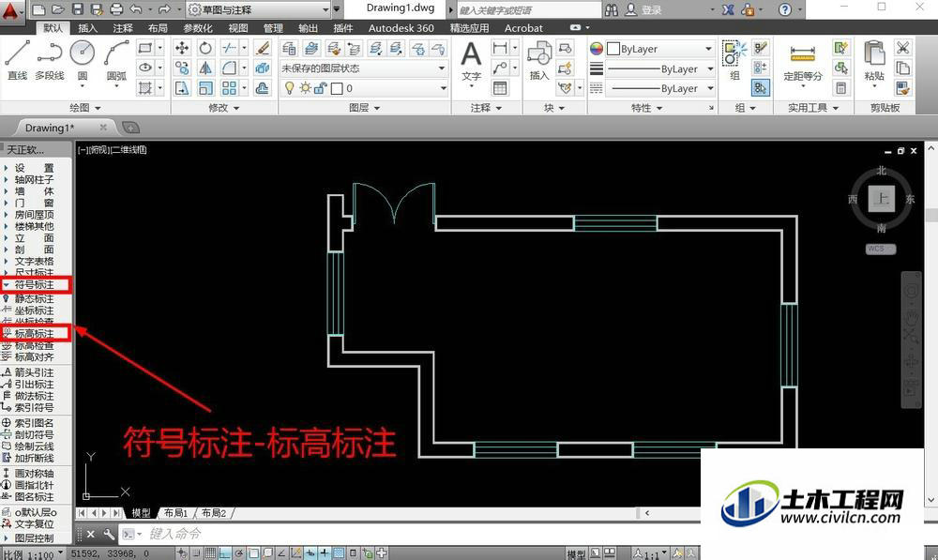Select 箭头引注 in the Tangent menu

click(35, 372)
